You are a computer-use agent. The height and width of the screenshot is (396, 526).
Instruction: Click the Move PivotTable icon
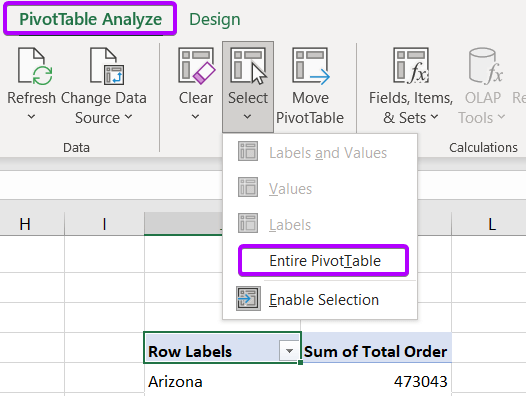pos(311,66)
